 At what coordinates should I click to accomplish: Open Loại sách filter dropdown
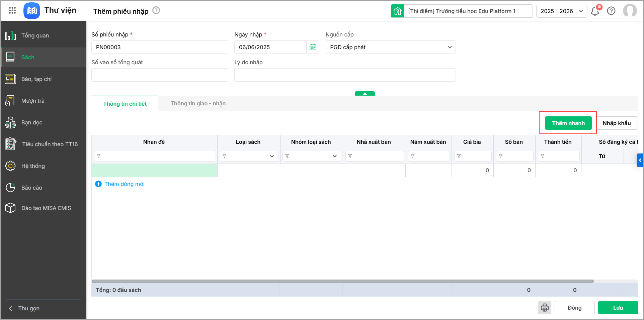249,156
